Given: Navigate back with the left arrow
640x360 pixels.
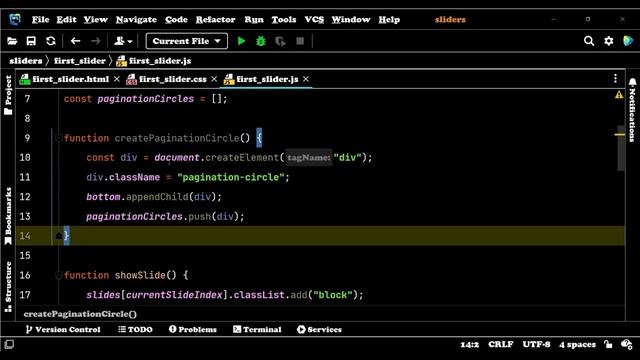Looking at the screenshot, I should 75,41.
